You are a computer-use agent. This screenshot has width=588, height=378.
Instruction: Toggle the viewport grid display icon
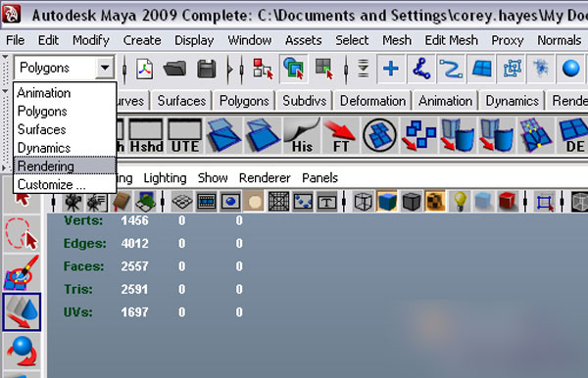182,202
